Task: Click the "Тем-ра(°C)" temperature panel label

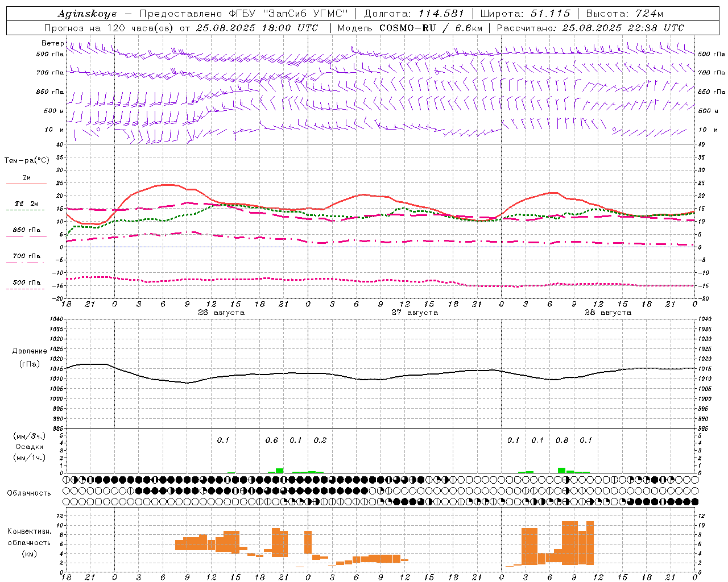Action: (x=27, y=161)
